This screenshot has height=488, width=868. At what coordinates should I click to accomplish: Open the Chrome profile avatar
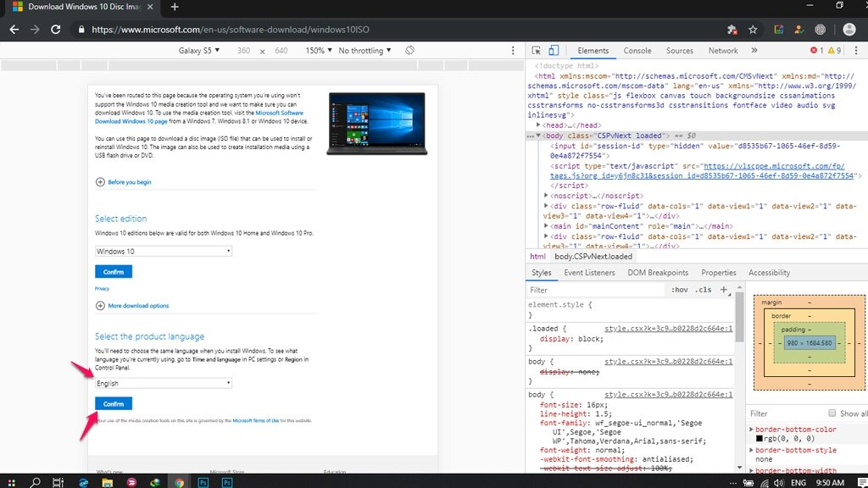(x=849, y=30)
